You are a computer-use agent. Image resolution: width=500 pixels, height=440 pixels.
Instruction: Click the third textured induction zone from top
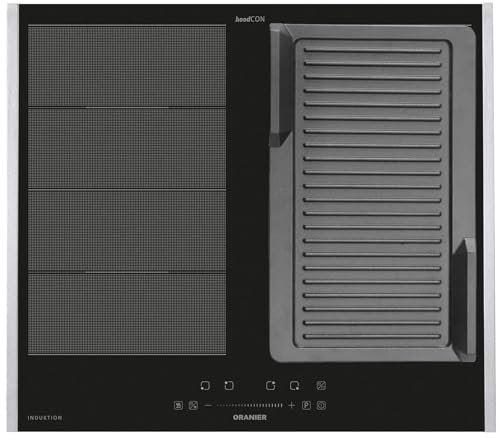point(127,231)
